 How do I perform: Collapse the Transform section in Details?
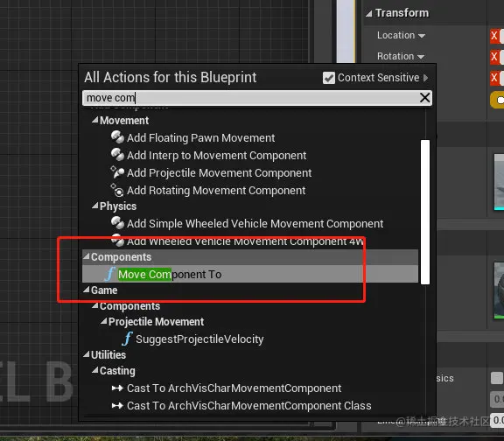[369, 13]
